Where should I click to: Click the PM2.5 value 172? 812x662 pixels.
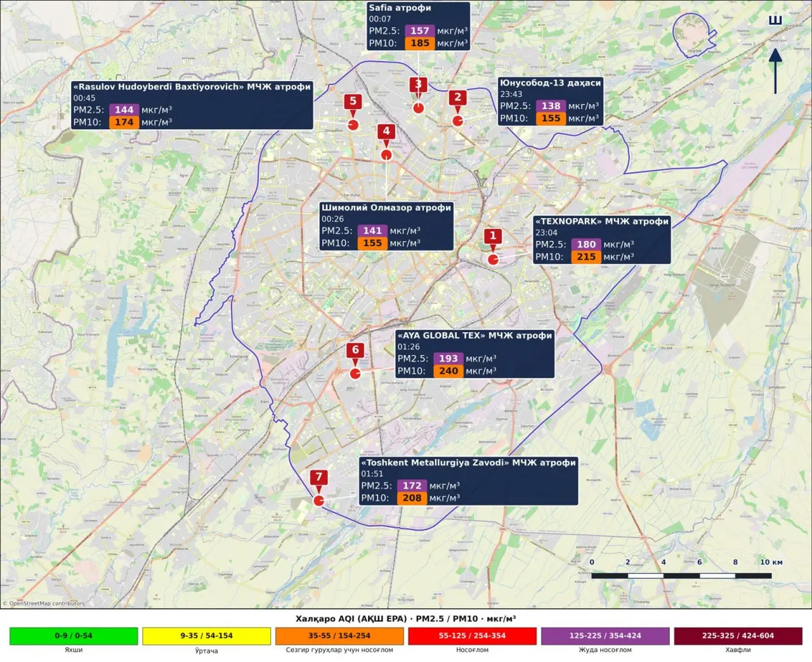point(412,486)
